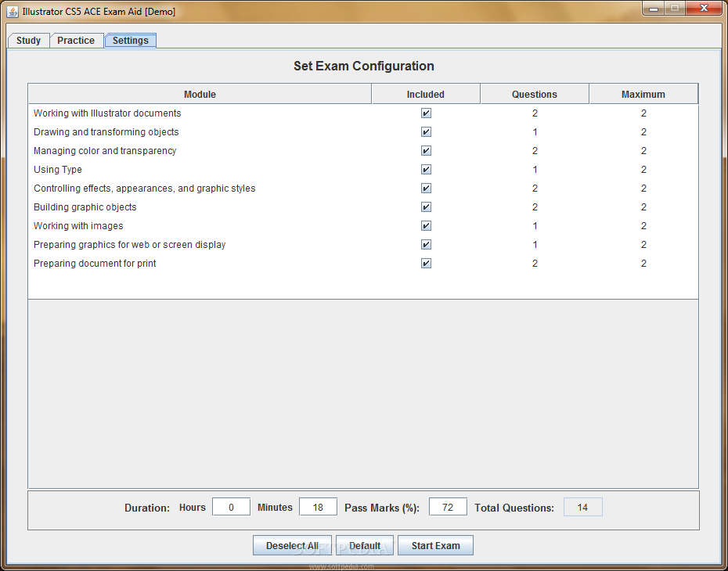The image size is (728, 571).
Task: Select Questions cell for Managing color and transparency
Action: (535, 151)
